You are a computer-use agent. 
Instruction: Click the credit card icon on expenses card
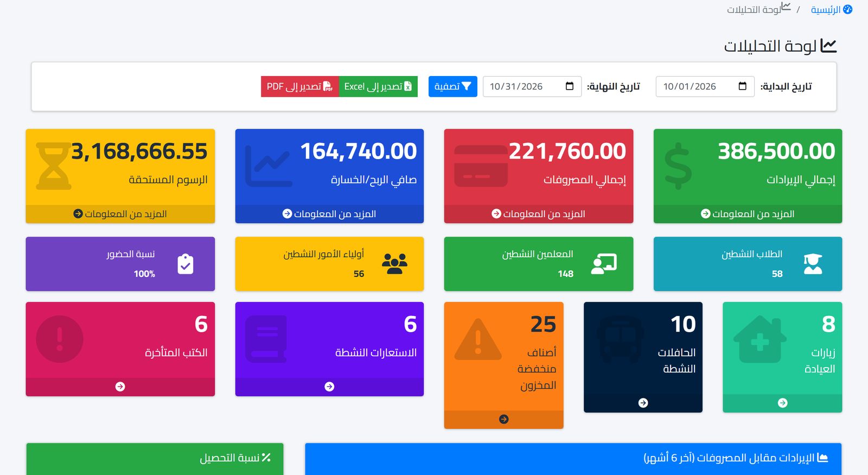click(481, 166)
